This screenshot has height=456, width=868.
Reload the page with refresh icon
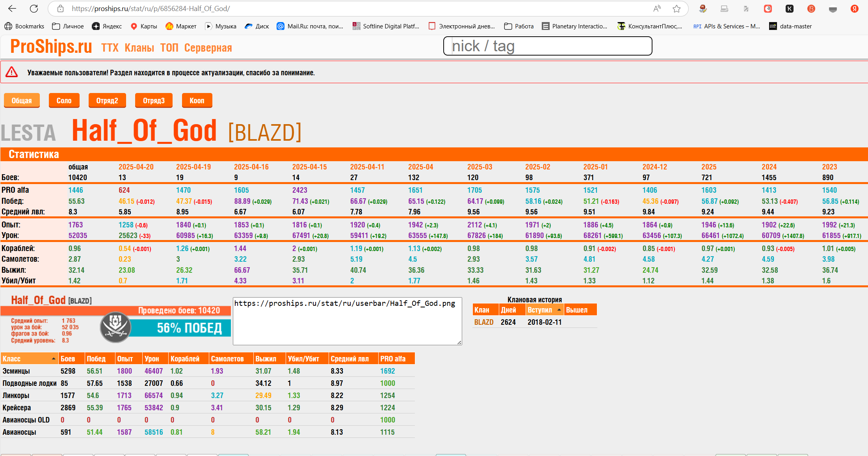34,9
